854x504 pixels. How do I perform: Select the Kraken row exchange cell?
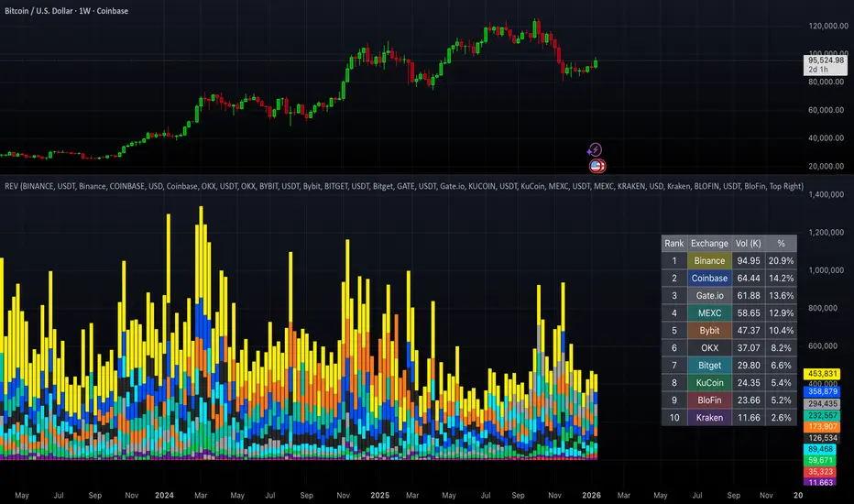click(709, 417)
